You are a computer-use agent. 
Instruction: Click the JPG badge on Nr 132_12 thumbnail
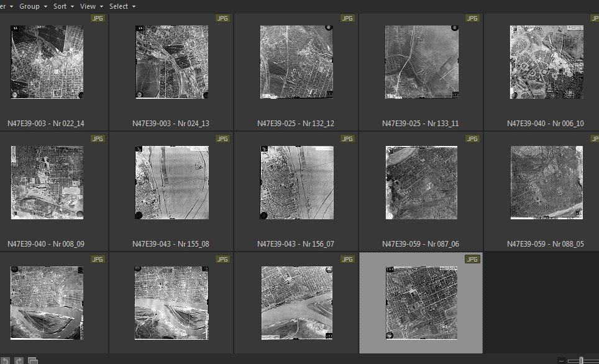tap(348, 18)
